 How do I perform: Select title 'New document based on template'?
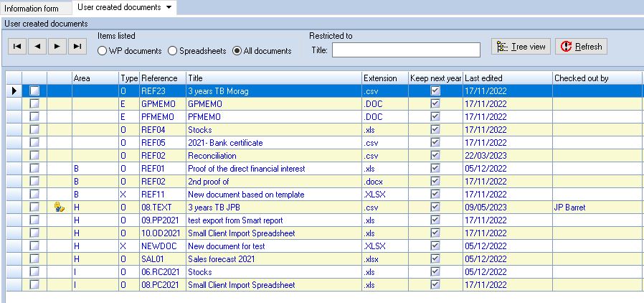point(246,195)
